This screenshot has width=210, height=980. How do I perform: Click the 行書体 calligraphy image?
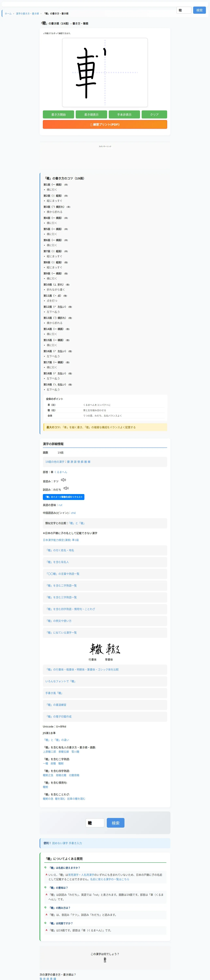tap(97, 649)
